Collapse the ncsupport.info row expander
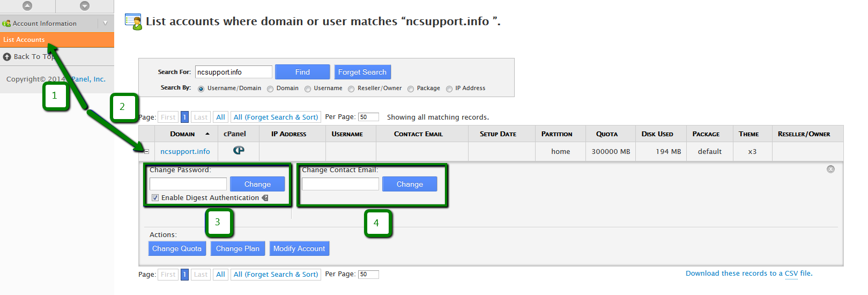This screenshot has height=295, width=868. coord(146,152)
